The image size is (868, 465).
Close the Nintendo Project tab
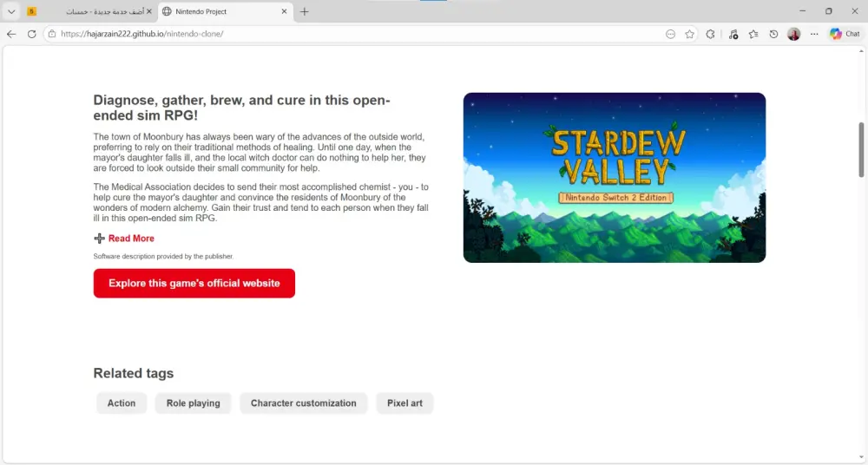(x=284, y=11)
